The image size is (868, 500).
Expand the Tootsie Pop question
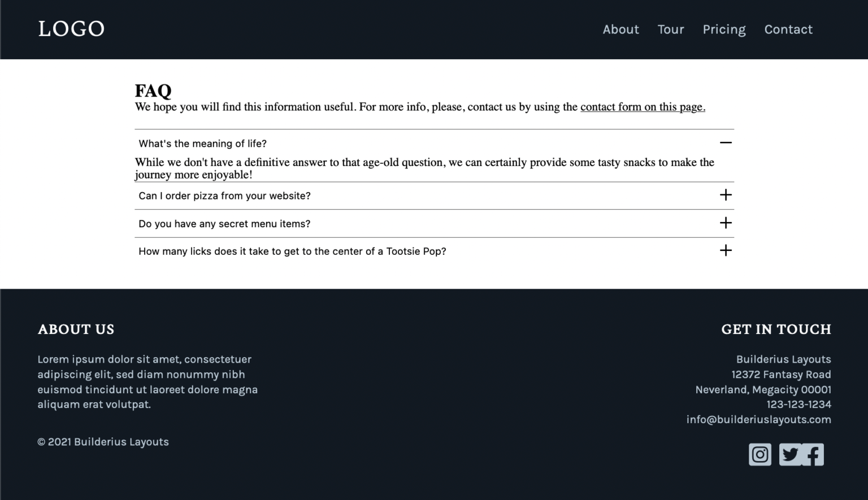click(x=726, y=250)
